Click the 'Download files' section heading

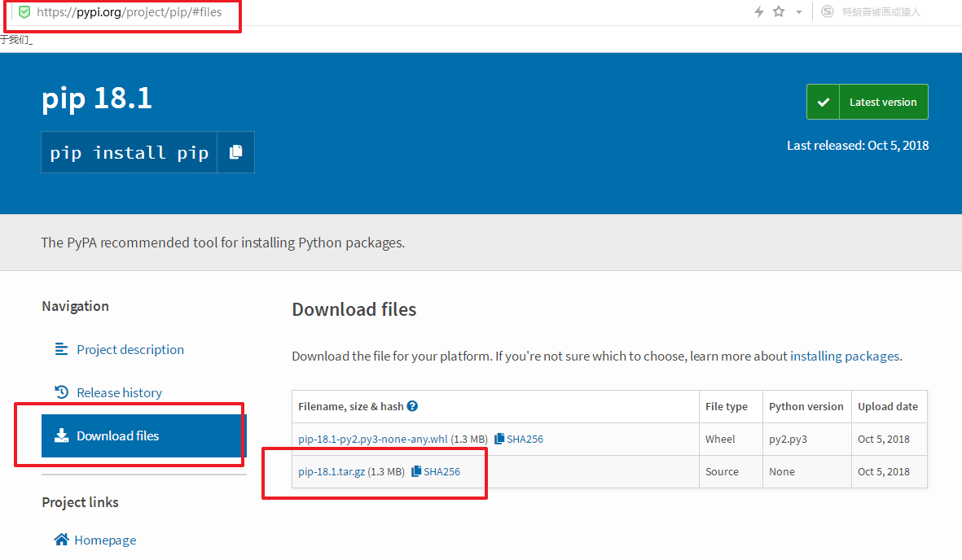(354, 309)
